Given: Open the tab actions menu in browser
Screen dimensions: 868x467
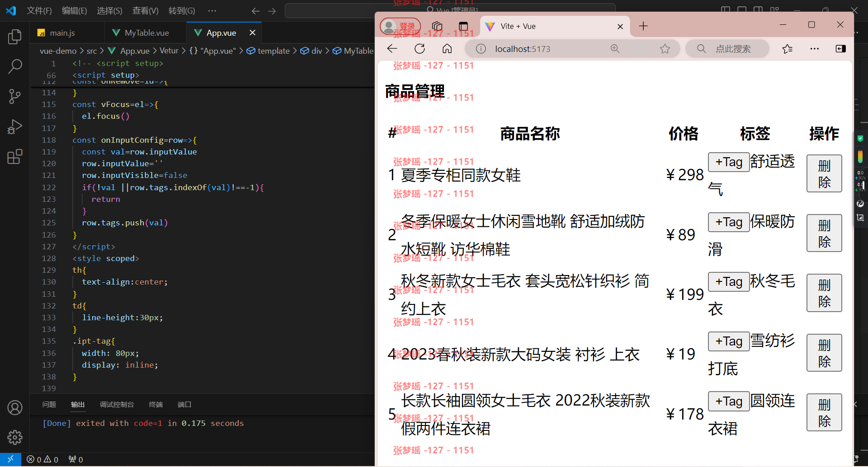Looking at the screenshot, I should pos(463,26).
